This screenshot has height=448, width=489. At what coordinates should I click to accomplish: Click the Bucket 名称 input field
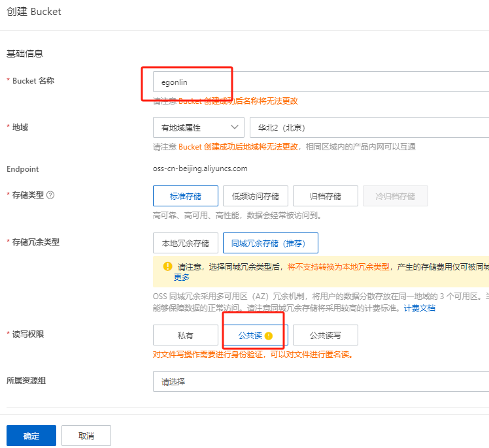(x=320, y=82)
